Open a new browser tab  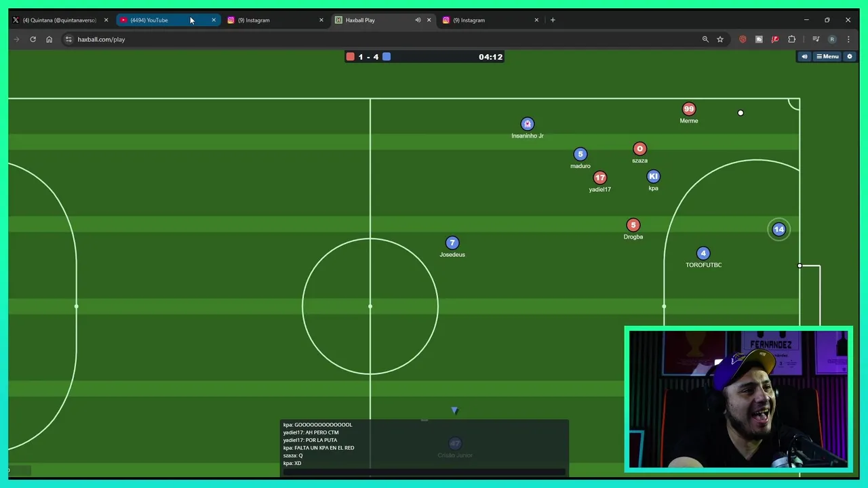553,20
